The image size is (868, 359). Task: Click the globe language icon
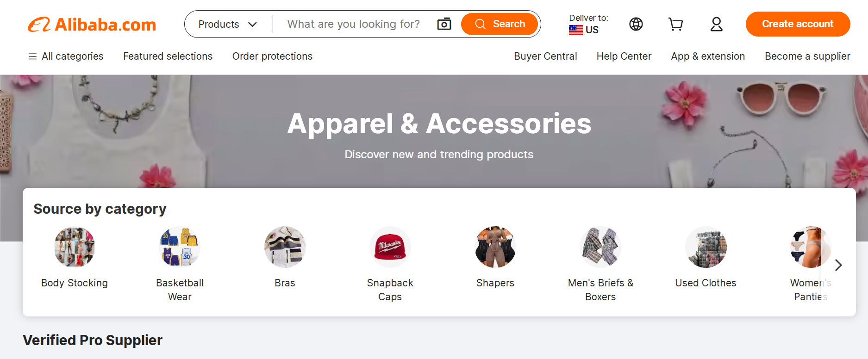pos(636,24)
